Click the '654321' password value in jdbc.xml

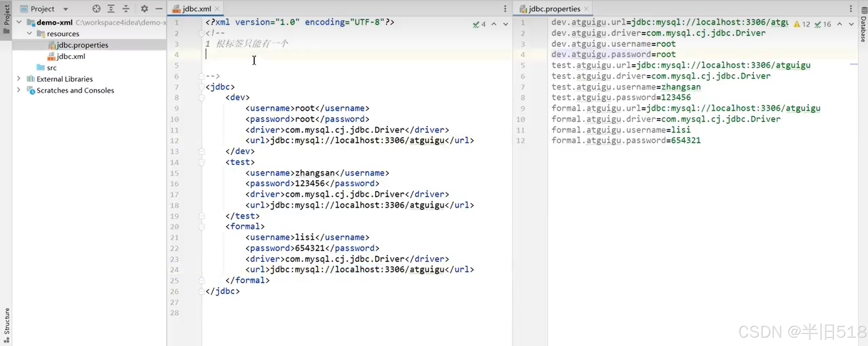[310, 248]
